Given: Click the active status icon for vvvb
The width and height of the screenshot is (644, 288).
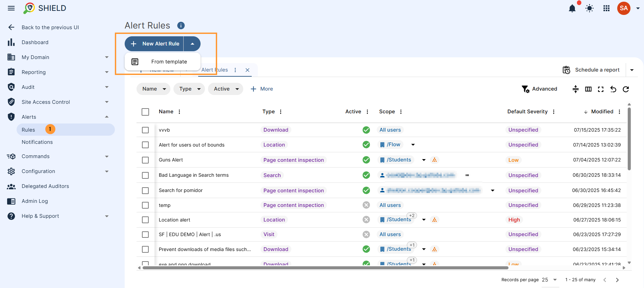Looking at the screenshot, I should pyautogui.click(x=366, y=130).
